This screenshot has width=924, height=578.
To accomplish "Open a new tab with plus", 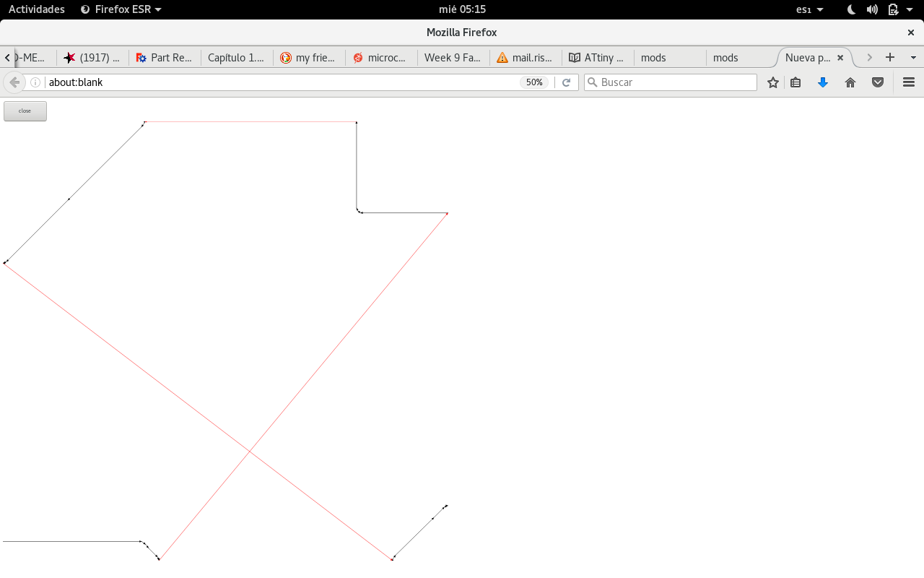I will click(x=890, y=57).
